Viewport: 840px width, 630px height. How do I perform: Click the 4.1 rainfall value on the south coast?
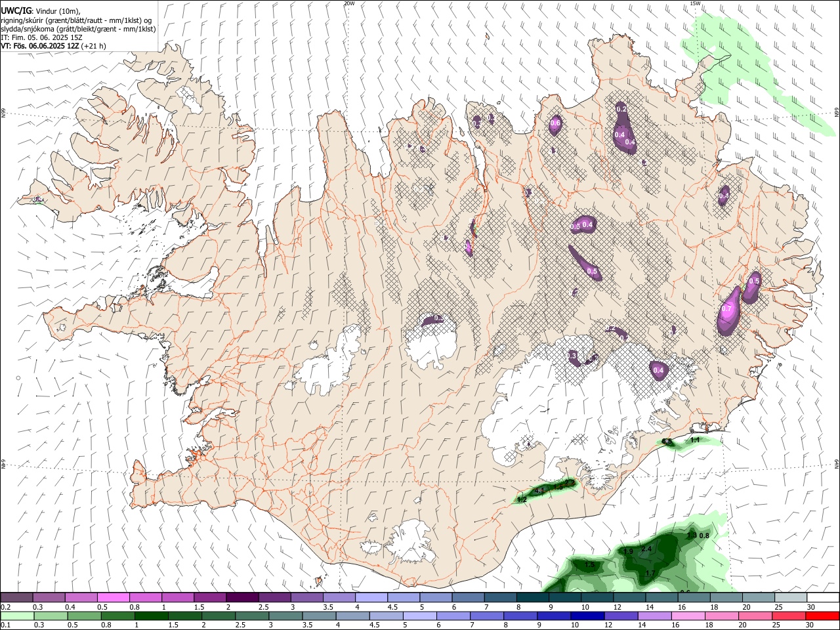pos(540,490)
